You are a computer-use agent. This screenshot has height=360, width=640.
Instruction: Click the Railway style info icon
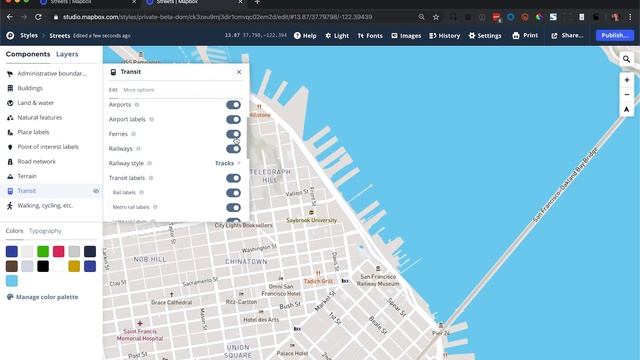tap(149, 163)
